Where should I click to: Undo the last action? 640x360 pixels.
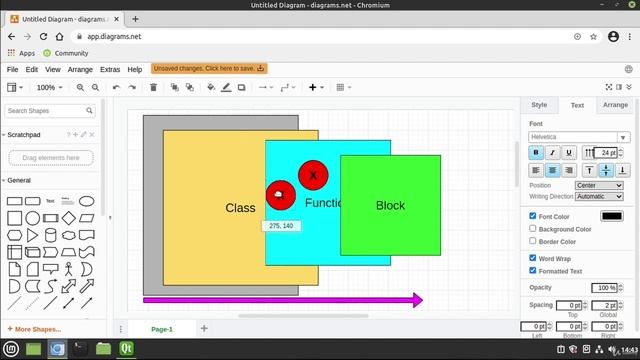[x=117, y=87]
